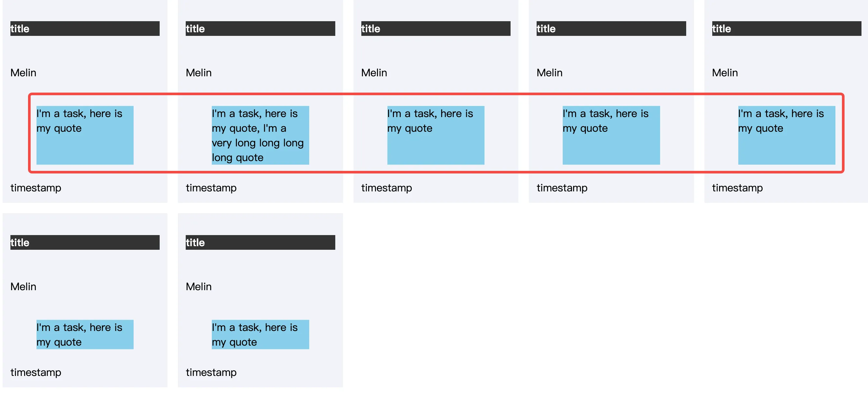The image size is (868, 403).
Task: Select the blue quote in the second bottom-row card
Action: point(260,335)
